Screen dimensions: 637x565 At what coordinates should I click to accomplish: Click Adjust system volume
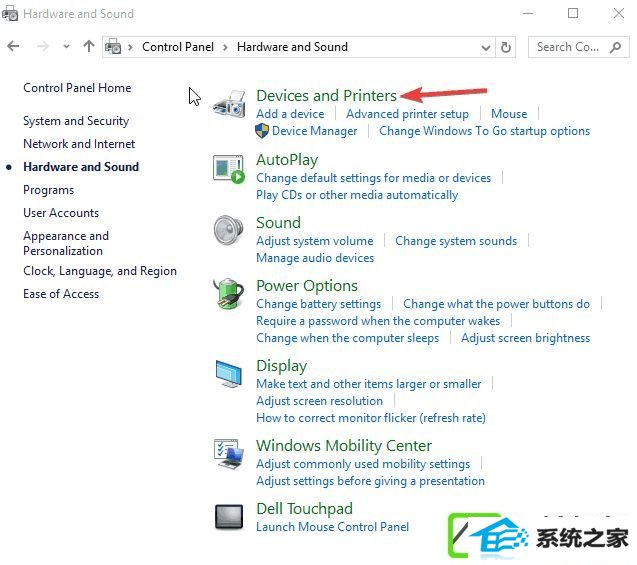[314, 241]
